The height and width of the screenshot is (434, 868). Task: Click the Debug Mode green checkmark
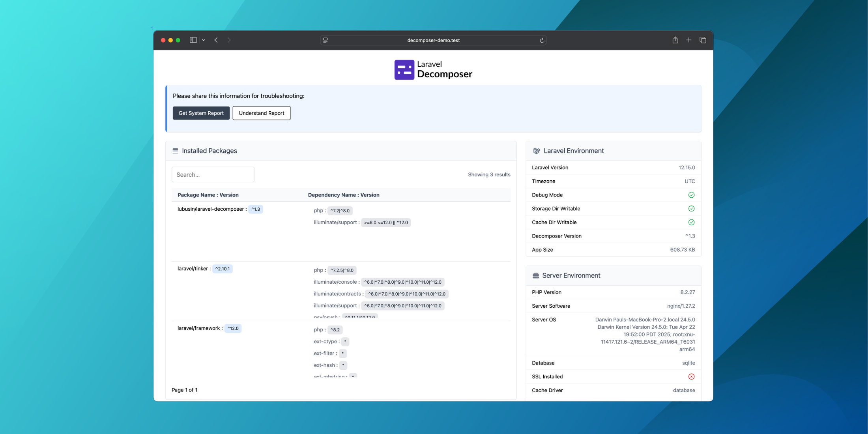coord(691,195)
